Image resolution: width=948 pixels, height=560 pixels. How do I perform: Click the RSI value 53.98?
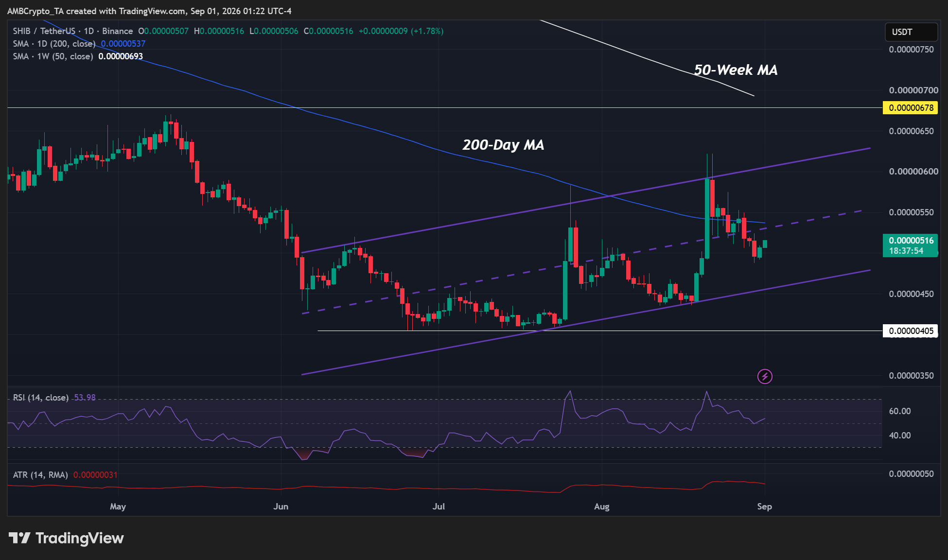(x=85, y=398)
